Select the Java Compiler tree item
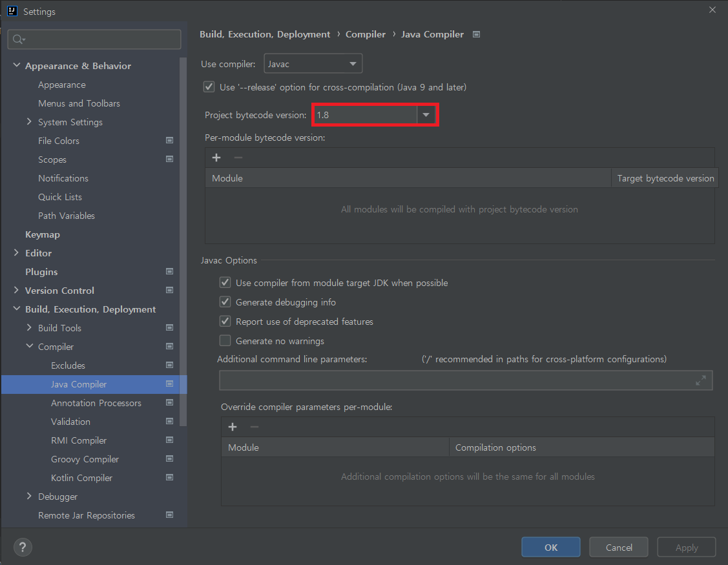 tap(94, 384)
